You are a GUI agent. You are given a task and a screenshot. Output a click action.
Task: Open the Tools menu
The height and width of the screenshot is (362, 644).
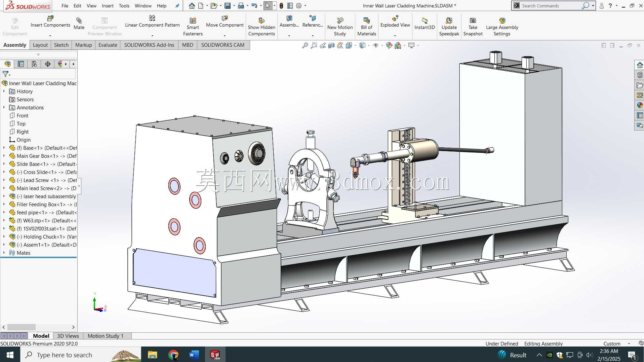pos(124,6)
